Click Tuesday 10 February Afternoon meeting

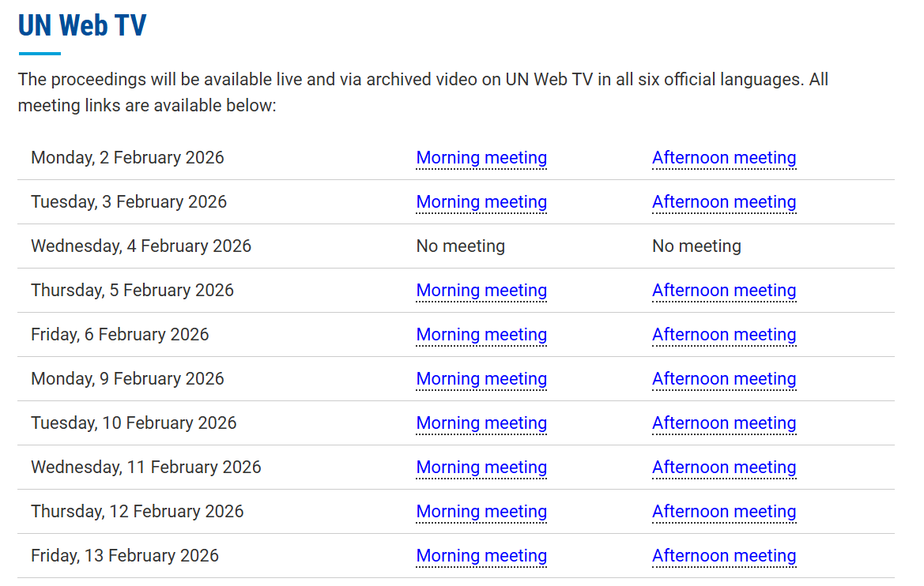(x=723, y=423)
